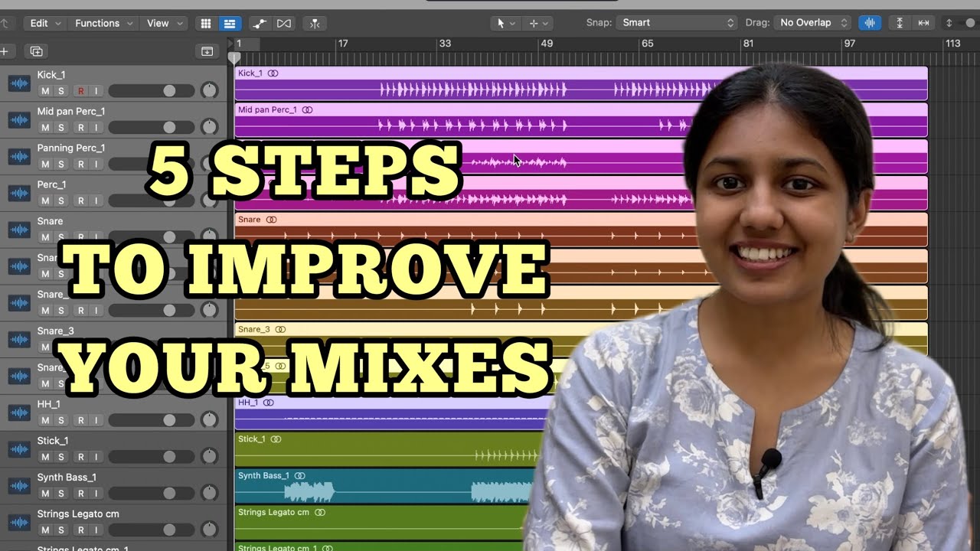
Task: Click the duplicate track icon
Action: point(36,51)
